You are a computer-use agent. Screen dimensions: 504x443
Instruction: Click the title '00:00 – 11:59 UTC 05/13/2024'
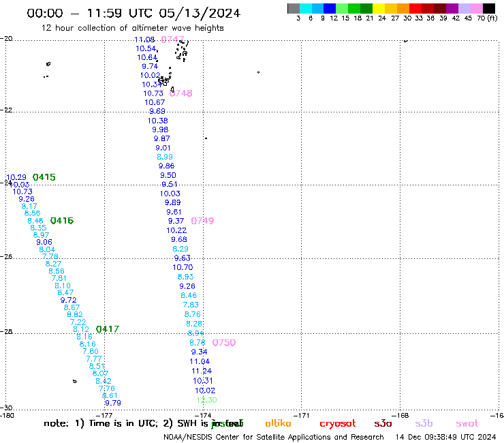click(x=133, y=13)
